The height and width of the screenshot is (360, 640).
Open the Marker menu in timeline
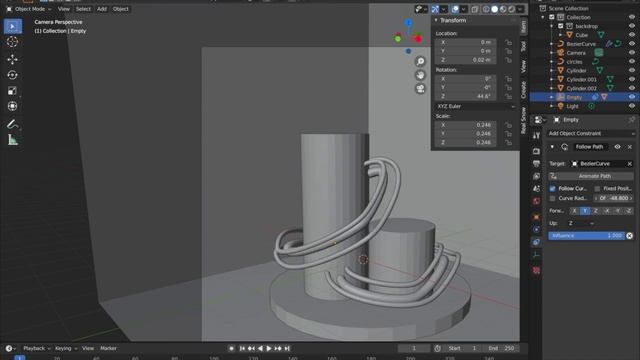pos(108,349)
